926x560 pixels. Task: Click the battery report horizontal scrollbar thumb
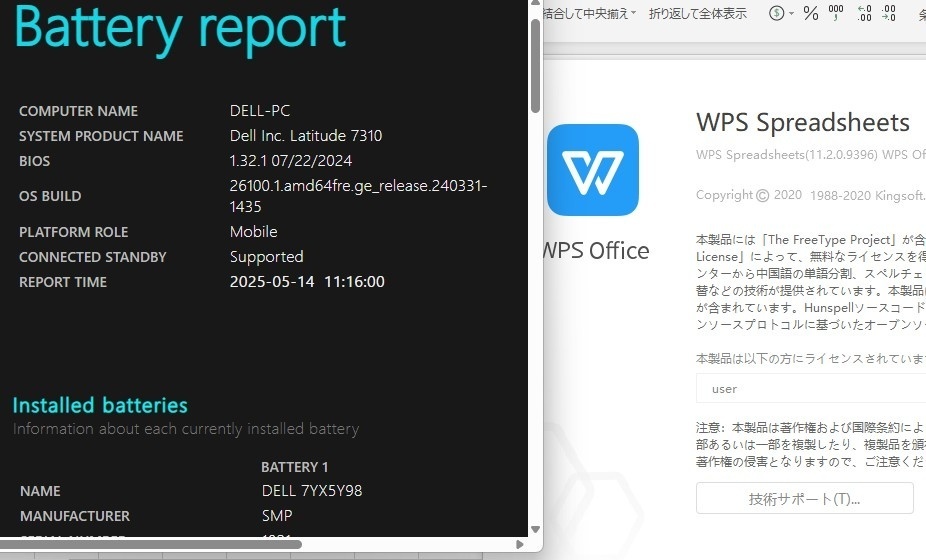coord(151,544)
